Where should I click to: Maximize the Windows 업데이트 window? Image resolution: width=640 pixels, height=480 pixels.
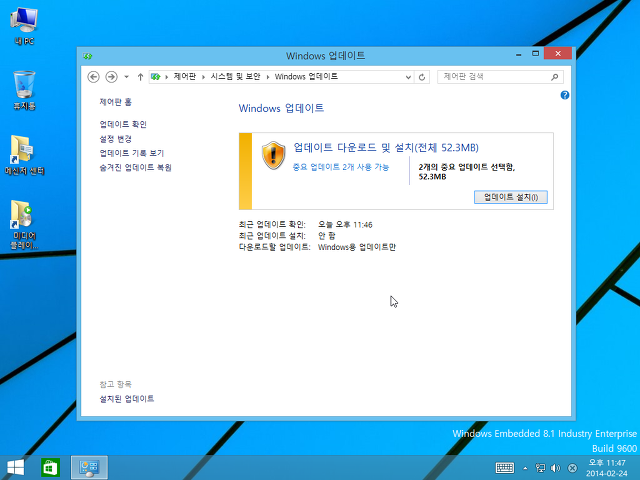[536, 53]
